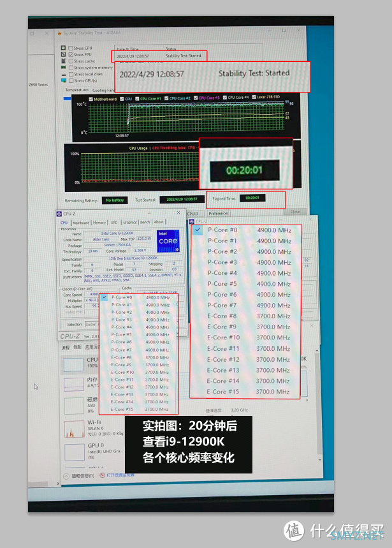Toggle the CPU temperature legend checkbox
Screen dimensions: 392x548
point(122,99)
